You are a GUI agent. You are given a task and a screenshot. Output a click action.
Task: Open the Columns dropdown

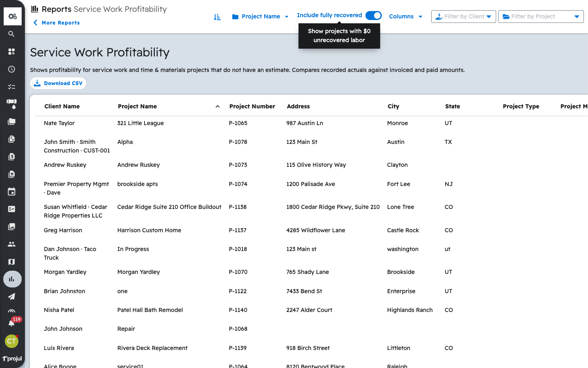405,17
